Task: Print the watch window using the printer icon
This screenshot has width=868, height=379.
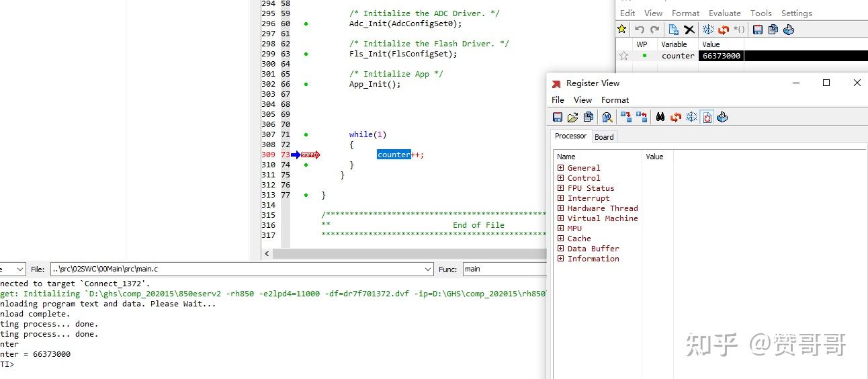Action: coord(789,30)
